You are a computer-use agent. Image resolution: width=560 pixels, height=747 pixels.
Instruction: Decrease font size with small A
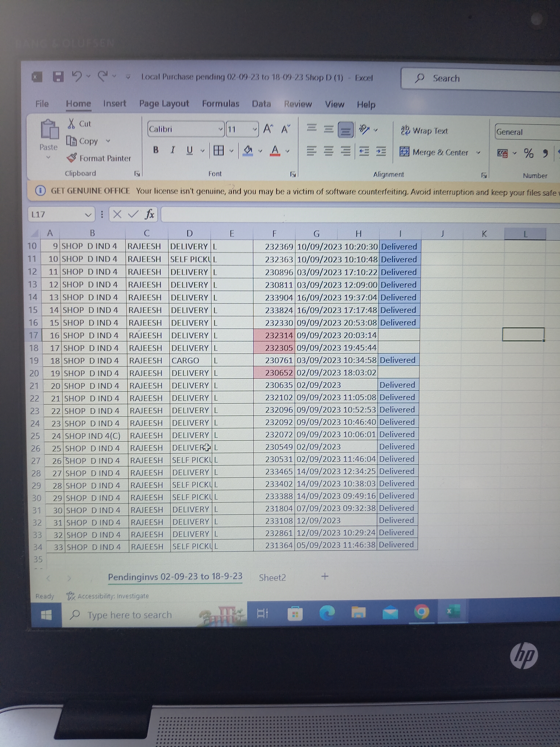[286, 129]
